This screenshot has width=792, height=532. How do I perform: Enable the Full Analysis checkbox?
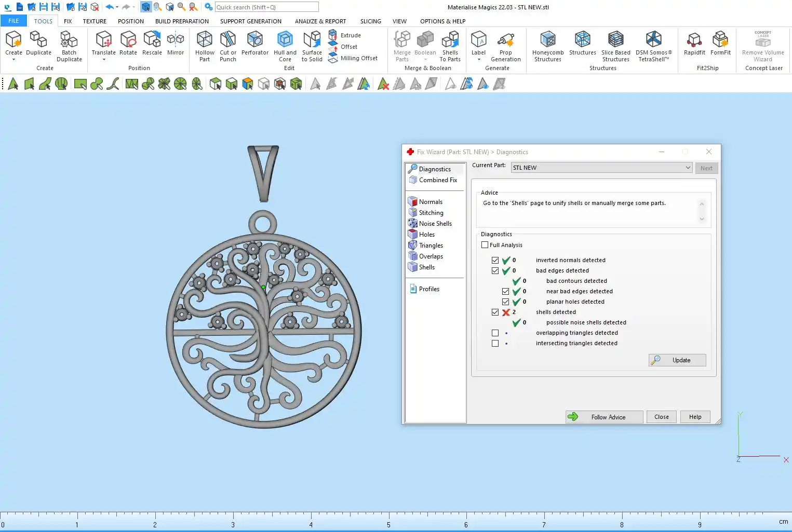pos(485,245)
